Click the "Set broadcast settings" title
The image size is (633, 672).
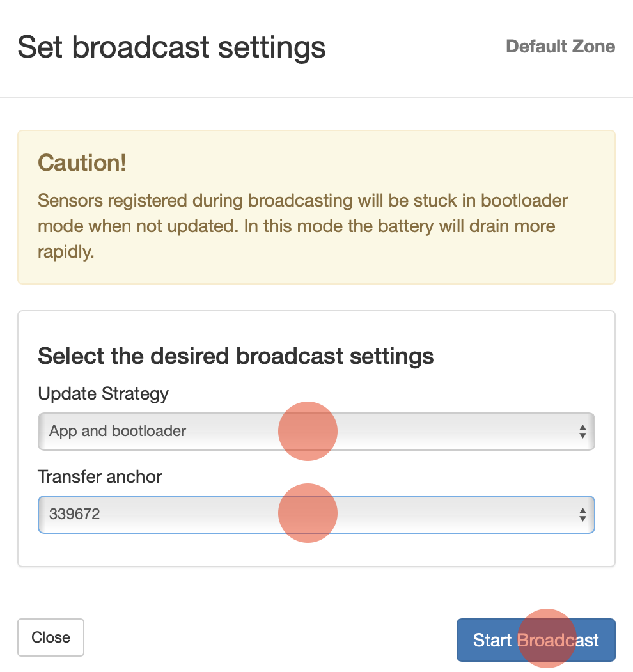[x=171, y=48]
